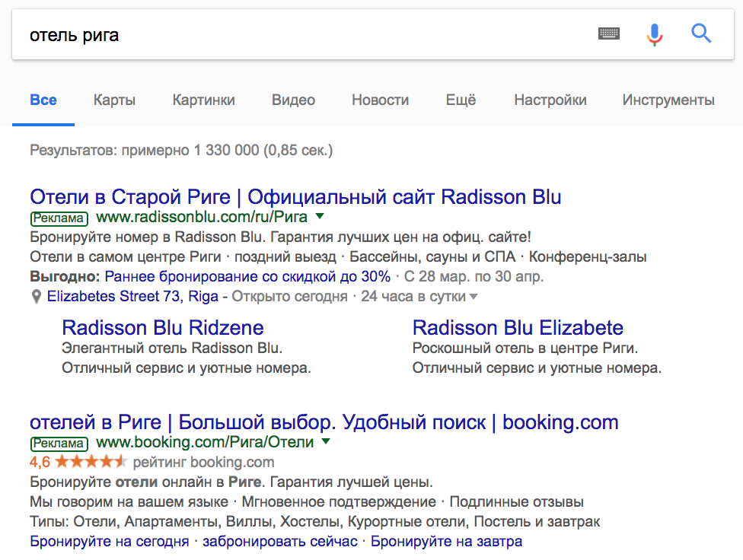The width and height of the screenshot is (743, 560).
Task: Click the 'Бронируйте на завтра' link
Action: (x=446, y=541)
